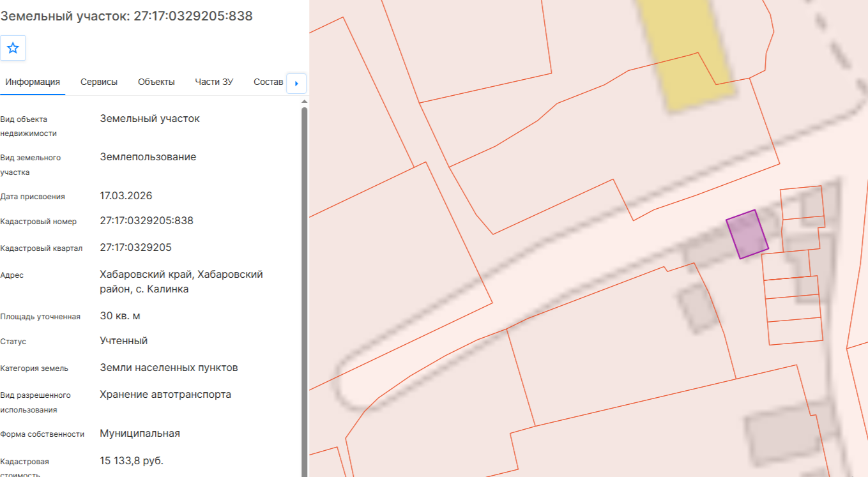Click the value Земли населенных пунктов
868x477 pixels.
pos(169,368)
